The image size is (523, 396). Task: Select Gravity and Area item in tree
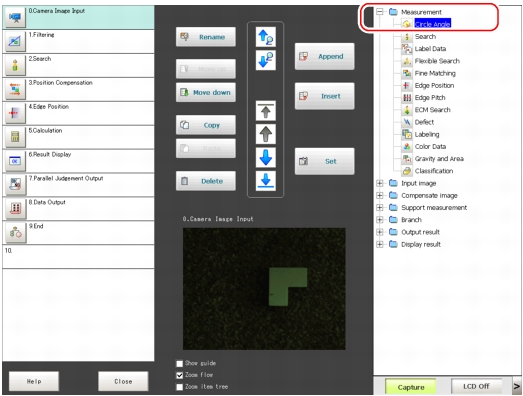(439, 159)
